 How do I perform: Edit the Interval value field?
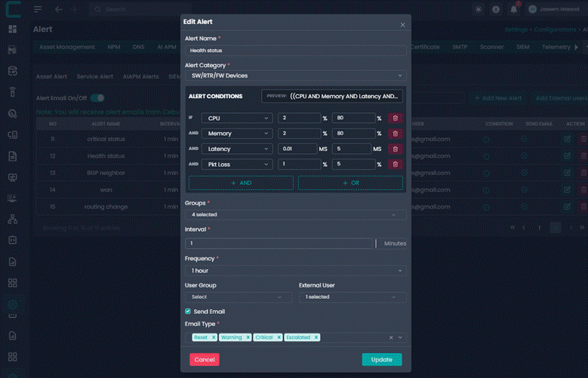click(279, 244)
